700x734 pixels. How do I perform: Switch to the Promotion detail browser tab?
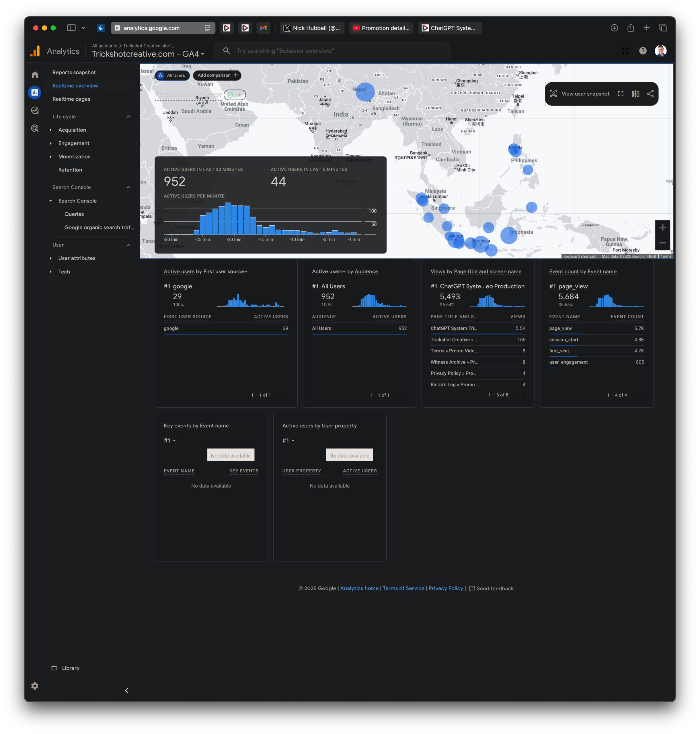coord(381,28)
